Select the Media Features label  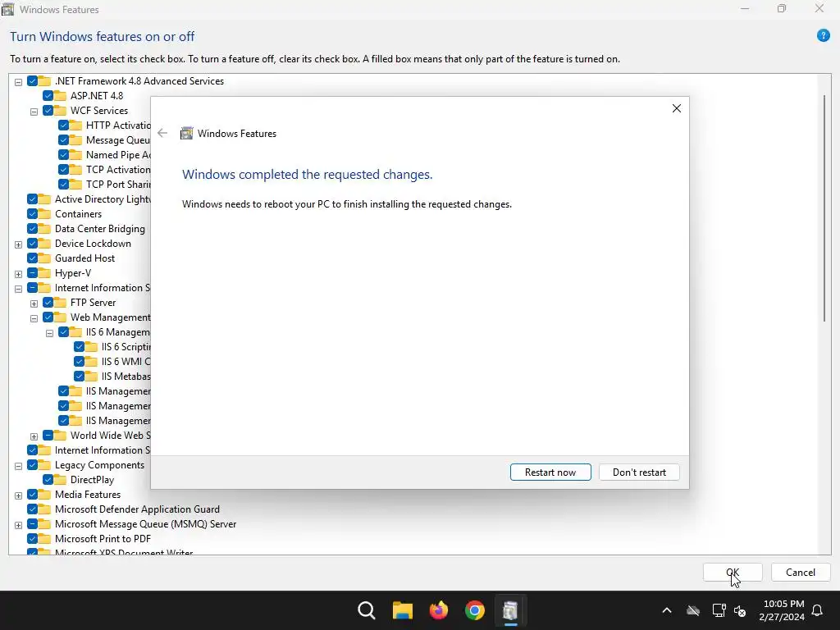(87, 495)
